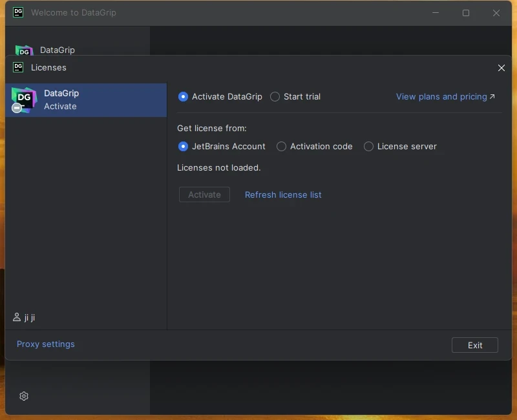This screenshot has width=517, height=420.
Task: Pick the License server radio option
Action: coord(369,147)
